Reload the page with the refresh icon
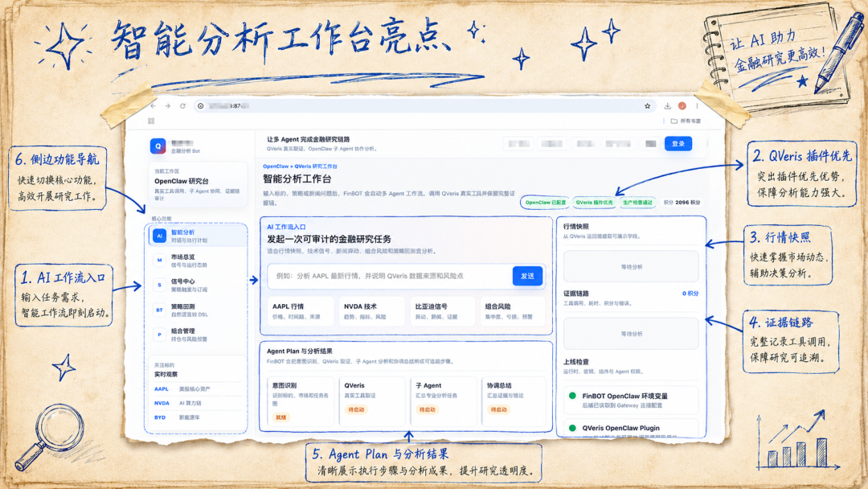This screenshot has height=489, width=868. (x=182, y=106)
